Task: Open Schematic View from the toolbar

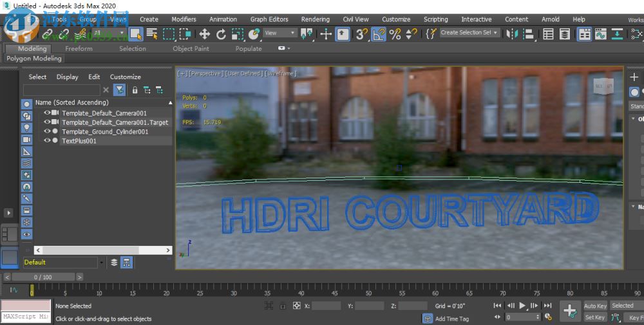Action: (x=617, y=34)
